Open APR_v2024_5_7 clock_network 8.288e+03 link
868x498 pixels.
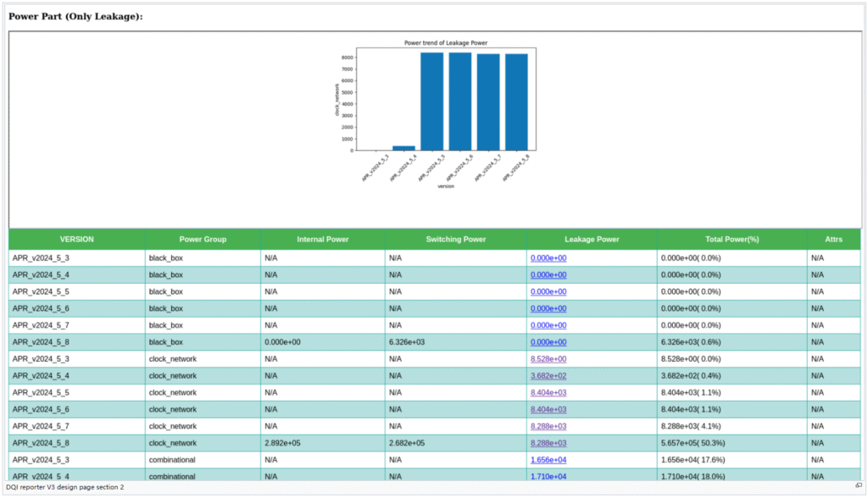pos(548,426)
